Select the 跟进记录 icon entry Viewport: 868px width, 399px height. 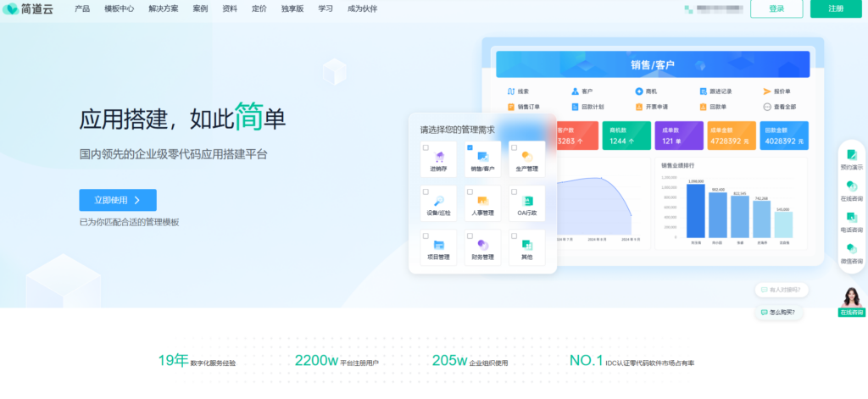click(x=703, y=91)
